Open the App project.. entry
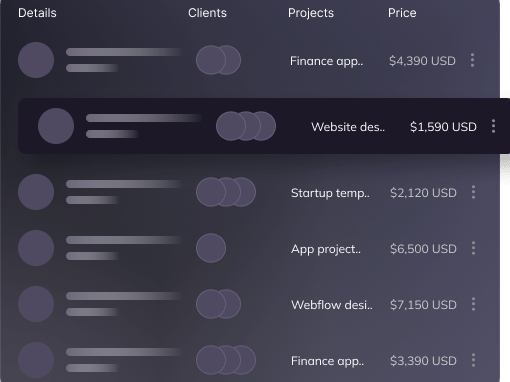 tap(326, 249)
